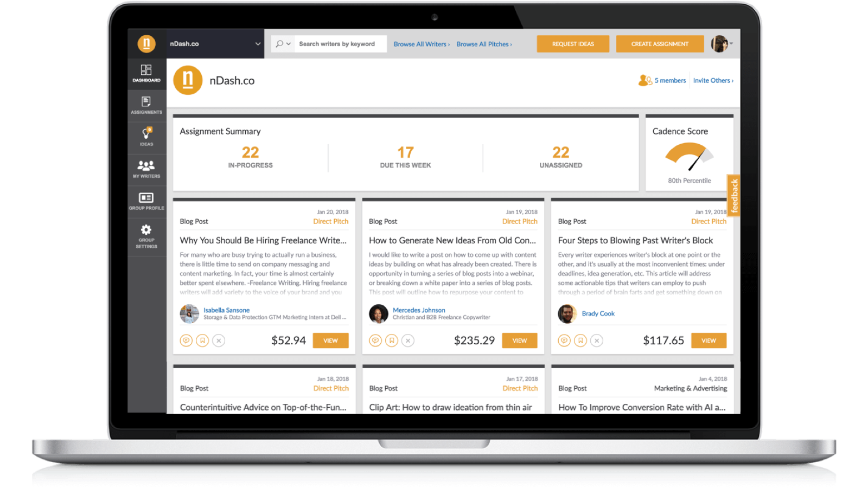Click the My Writers sidebar icon
This screenshot has width=868, height=488.
click(146, 170)
